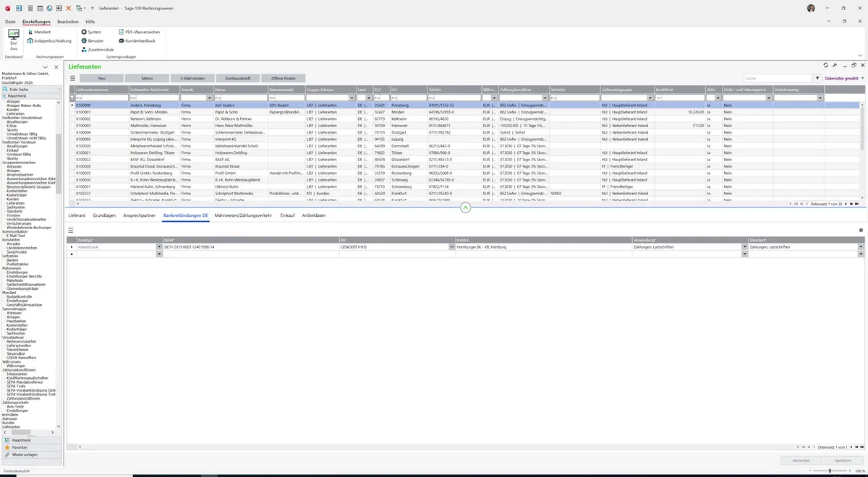Switch to the Einstellungen ribbon tab
Screen dimensions: 868x477
pyautogui.click(x=36, y=22)
